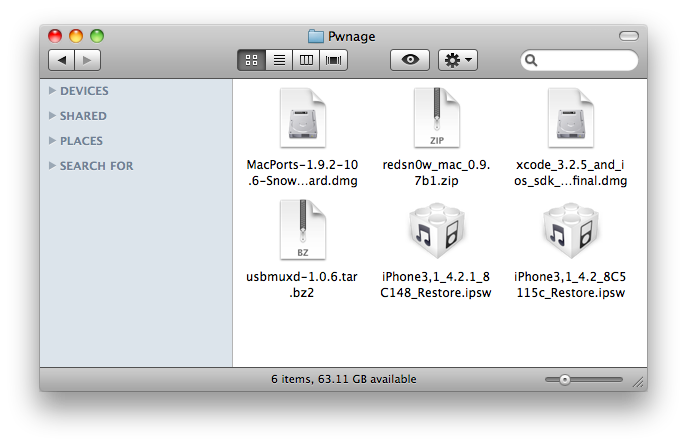Viewport: 687px width, 446px height.
Task: Switch to list view mode
Action: click(279, 60)
